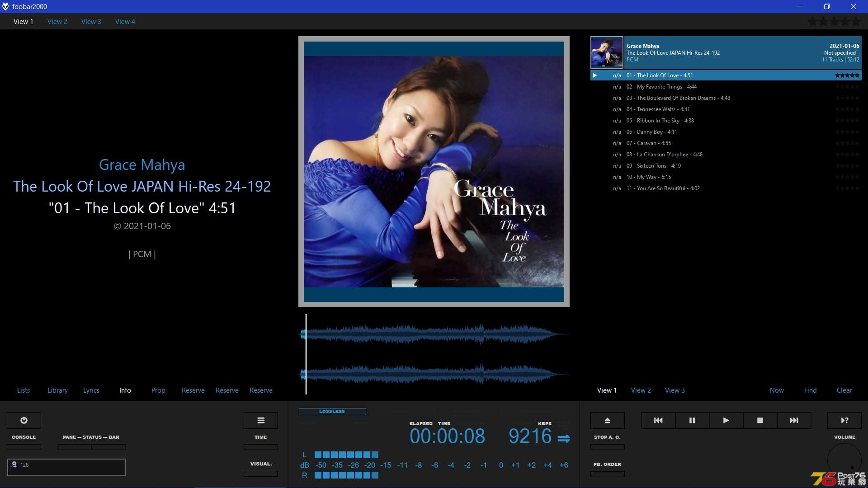The image size is (868, 488).
Task: Toggle the PB. ORDER indicator bar
Action: [608, 474]
